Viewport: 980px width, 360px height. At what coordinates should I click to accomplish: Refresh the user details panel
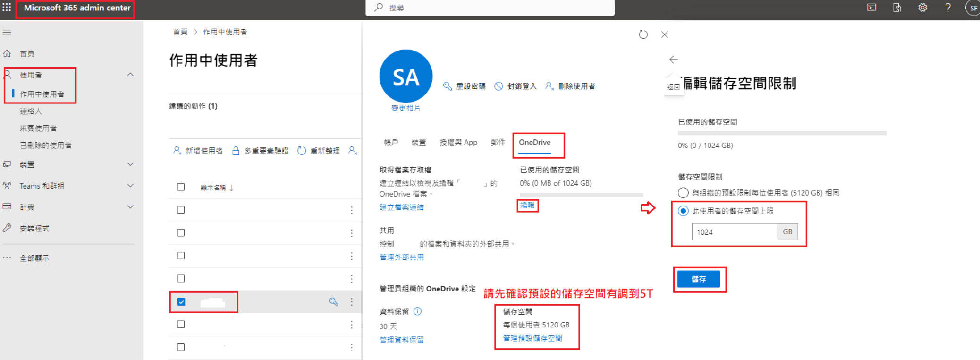tap(643, 34)
